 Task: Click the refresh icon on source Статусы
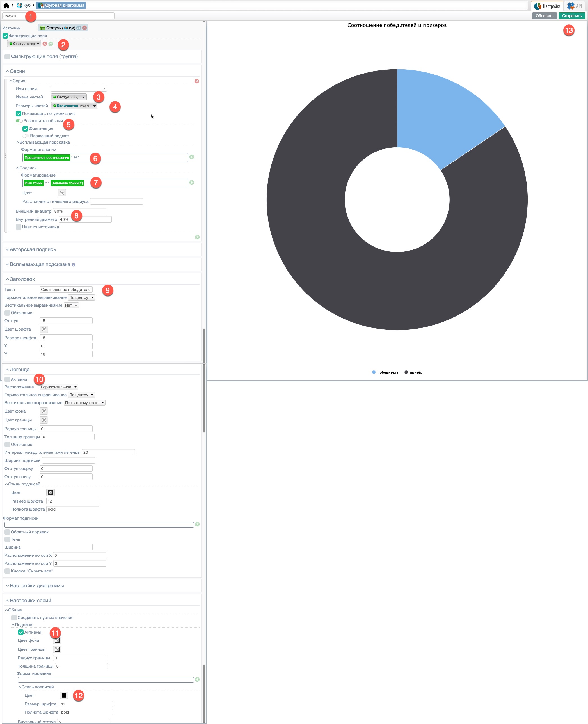[79, 28]
